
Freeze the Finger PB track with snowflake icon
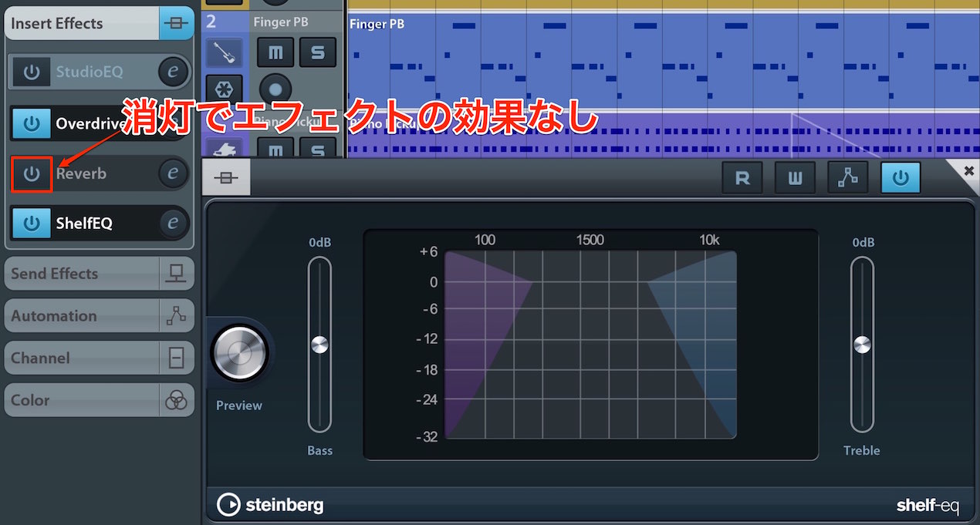pos(224,89)
